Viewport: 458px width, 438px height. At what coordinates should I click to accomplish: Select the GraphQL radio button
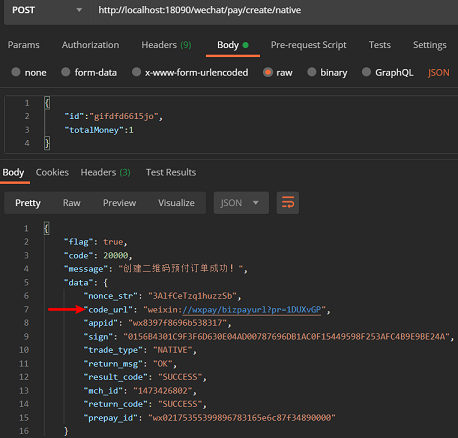point(366,72)
